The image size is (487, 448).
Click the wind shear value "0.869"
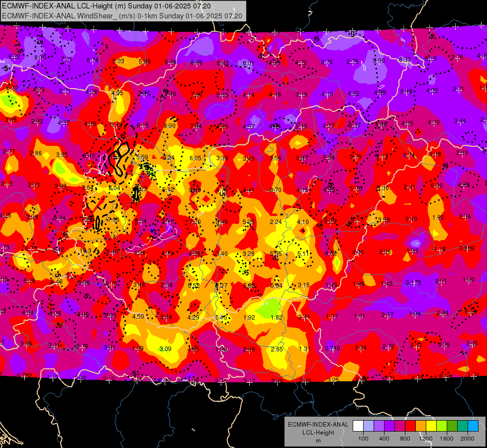pos(467,248)
